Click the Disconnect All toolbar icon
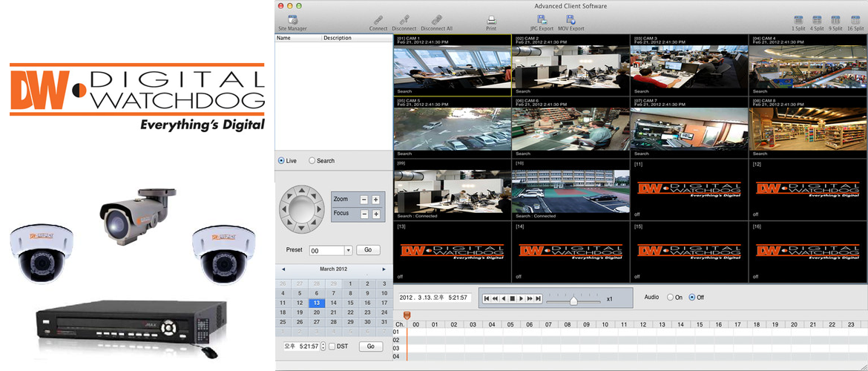Screen dimensions: 868x371 point(436,20)
